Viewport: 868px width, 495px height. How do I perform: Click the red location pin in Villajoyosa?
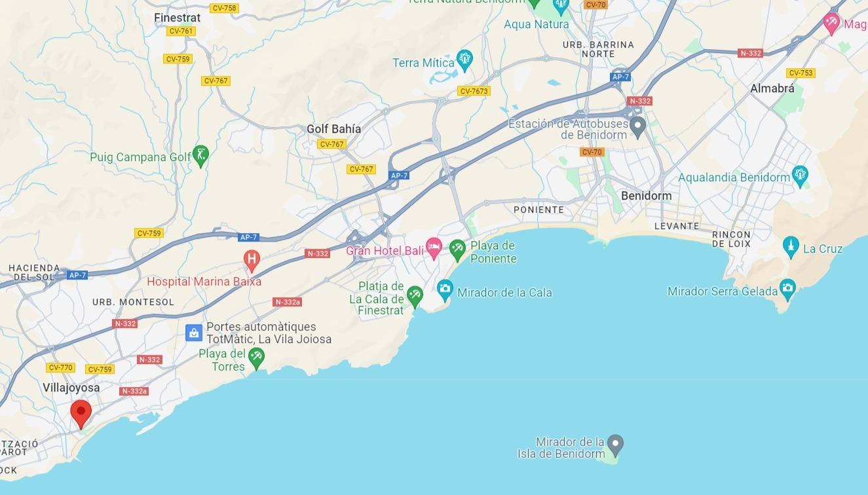81,414
